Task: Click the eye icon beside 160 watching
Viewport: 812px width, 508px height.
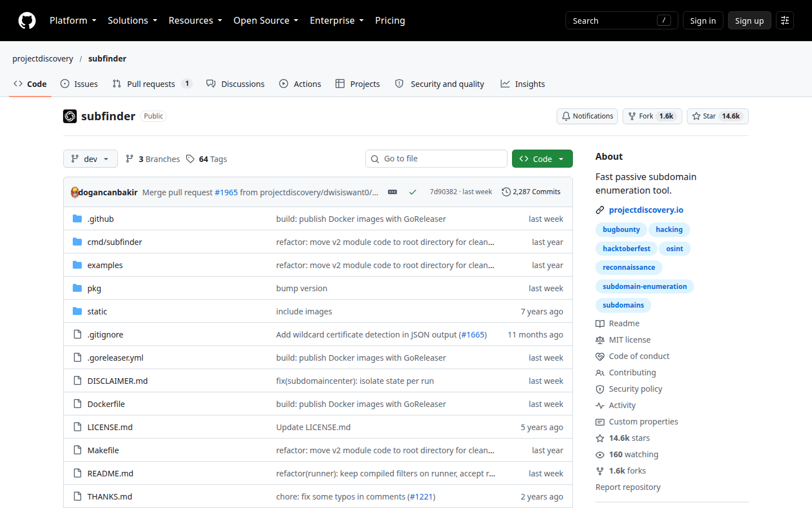Action: (x=600, y=454)
